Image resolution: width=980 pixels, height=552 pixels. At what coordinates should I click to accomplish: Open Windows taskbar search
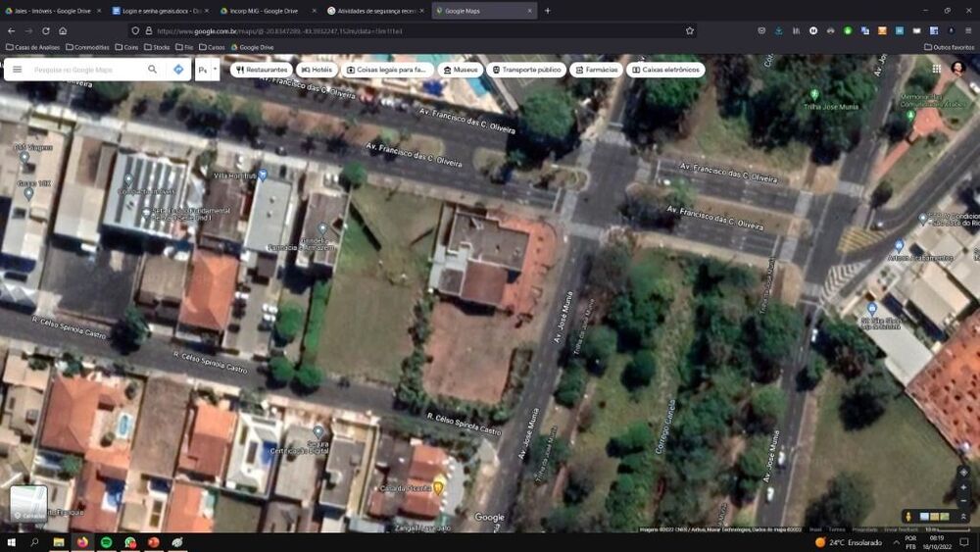click(34, 542)
